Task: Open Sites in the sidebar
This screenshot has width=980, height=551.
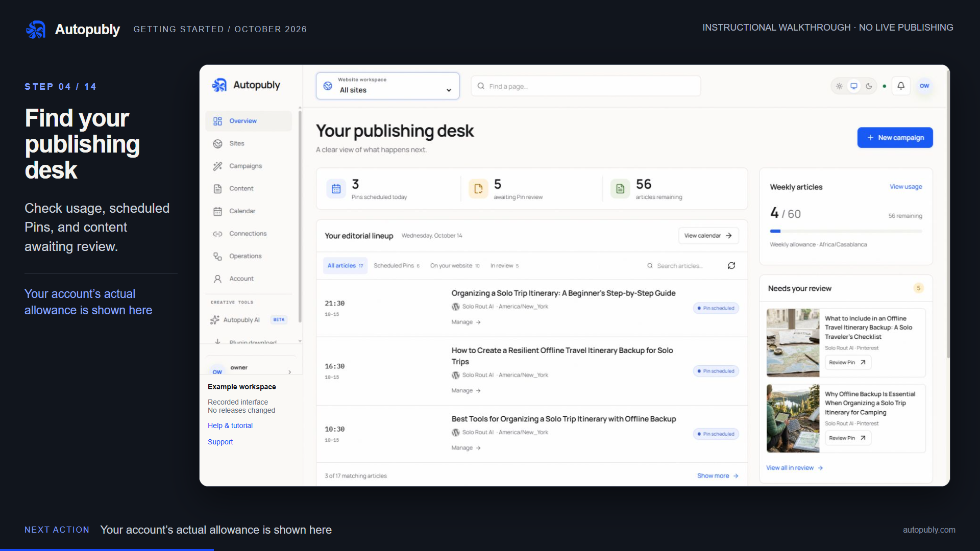Action: 249,143
